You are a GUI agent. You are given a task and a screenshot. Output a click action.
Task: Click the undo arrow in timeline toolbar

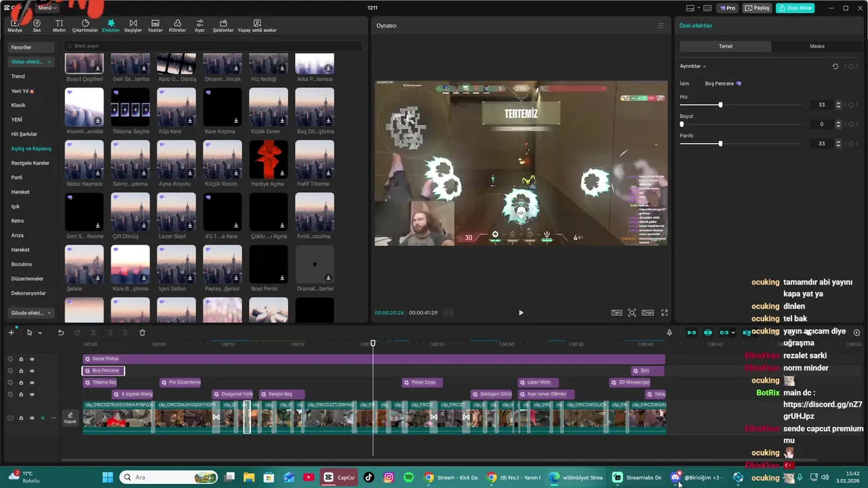pos(60,332)
